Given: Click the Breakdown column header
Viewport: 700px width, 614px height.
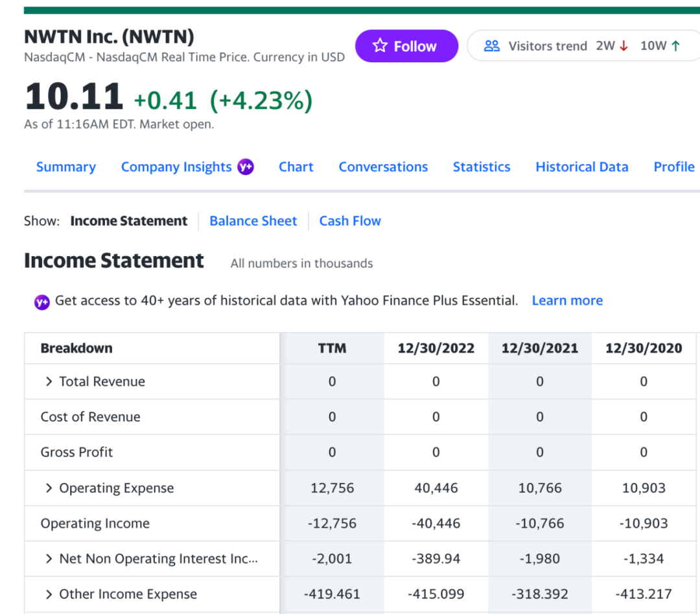Looking at the screenshot, I should [x=76, y=348].
